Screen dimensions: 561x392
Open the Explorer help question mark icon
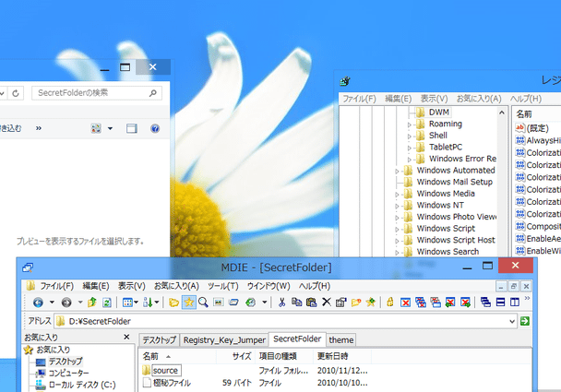(155, 128)
